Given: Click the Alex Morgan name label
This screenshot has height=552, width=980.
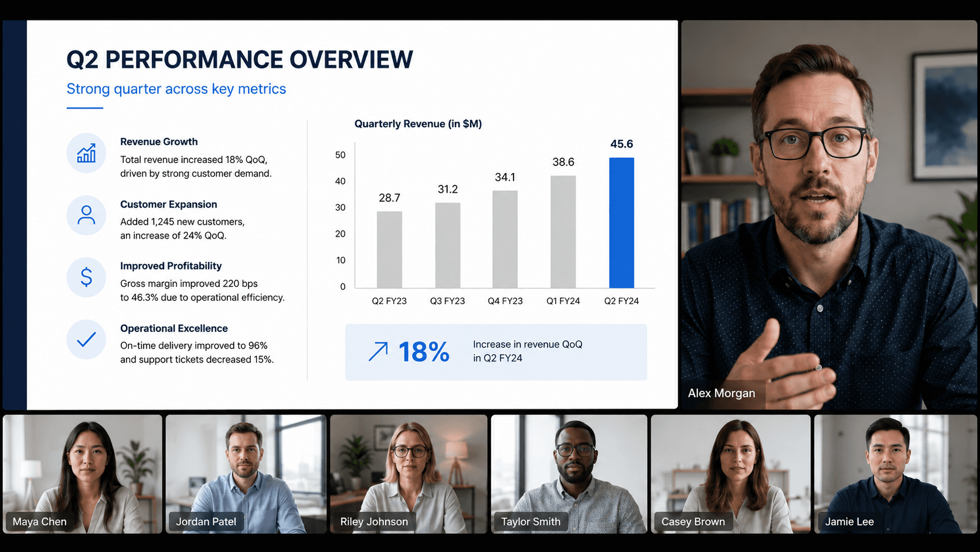Looking at the screenshot, I should click(722, 393).
